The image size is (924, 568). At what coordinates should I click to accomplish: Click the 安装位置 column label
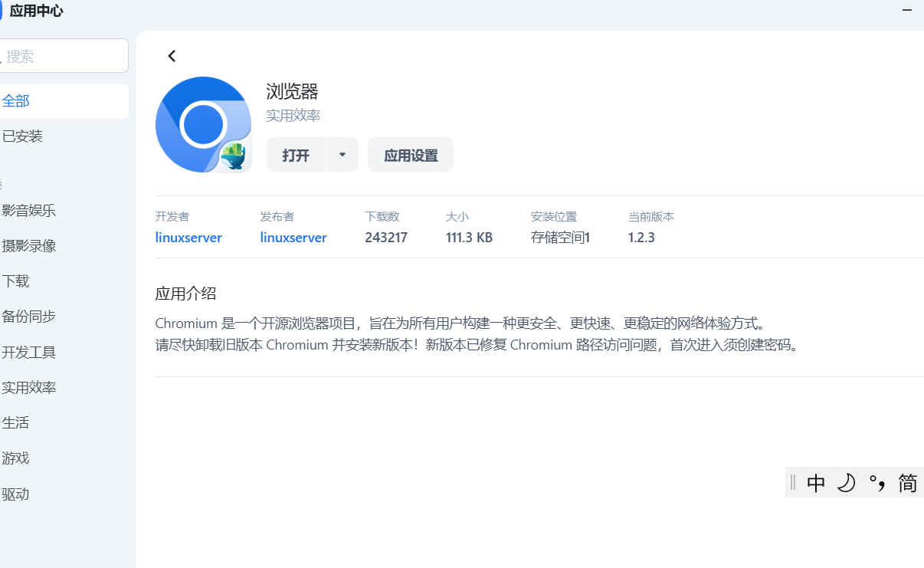coord(553,217)
